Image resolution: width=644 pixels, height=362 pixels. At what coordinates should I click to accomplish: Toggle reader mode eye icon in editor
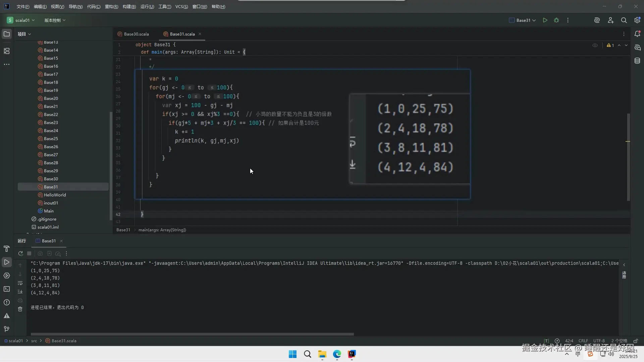(595, 45)
